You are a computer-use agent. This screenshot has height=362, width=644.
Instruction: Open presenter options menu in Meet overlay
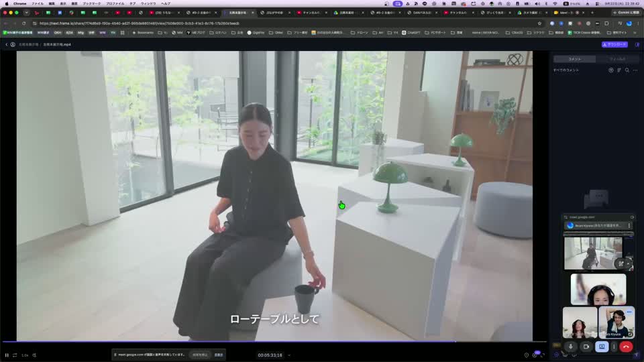click(629, 225)
